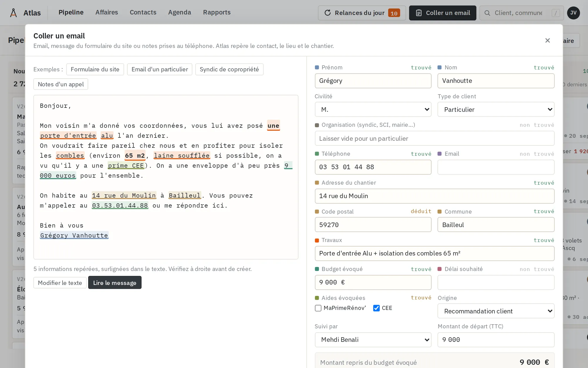The height and width of the screenshot is (368, 588).
Task: Click the Modifier le texte button
Action: click(60, 283)
